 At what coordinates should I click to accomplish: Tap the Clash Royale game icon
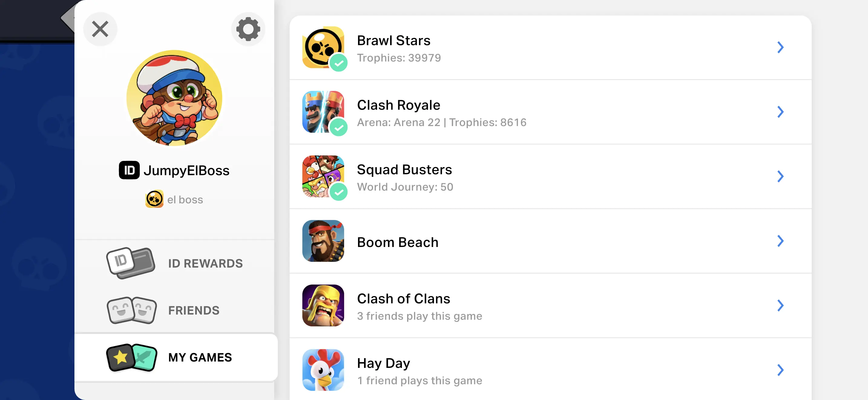click(322, 111)
